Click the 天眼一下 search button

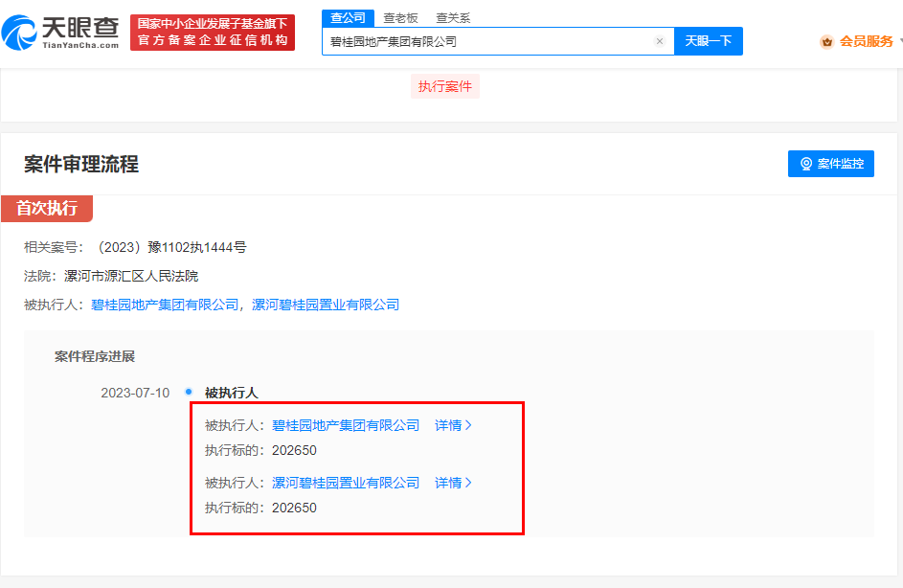[x=709, y=41]
